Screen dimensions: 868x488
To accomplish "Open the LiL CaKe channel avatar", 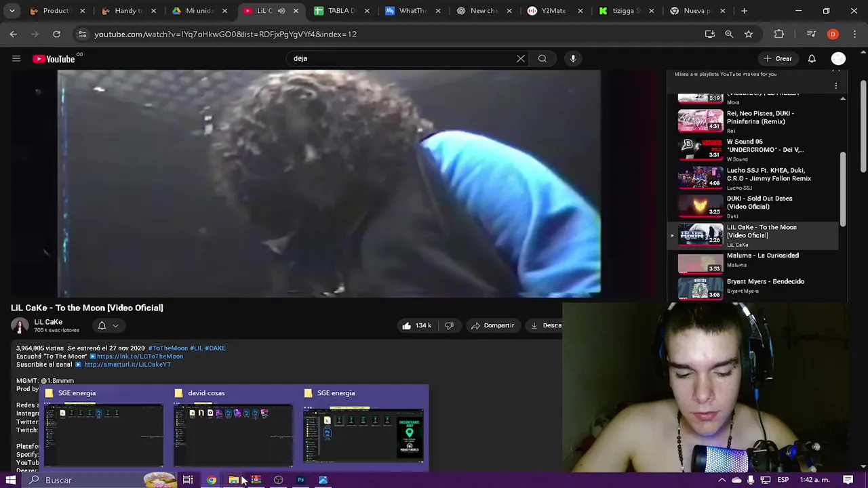I will [x=20, y=326].
